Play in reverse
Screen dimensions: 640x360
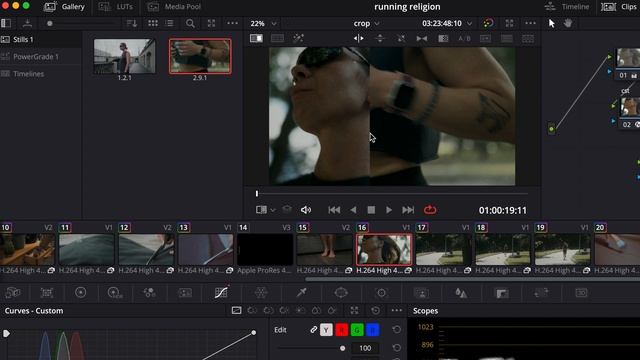click(353, 210)
